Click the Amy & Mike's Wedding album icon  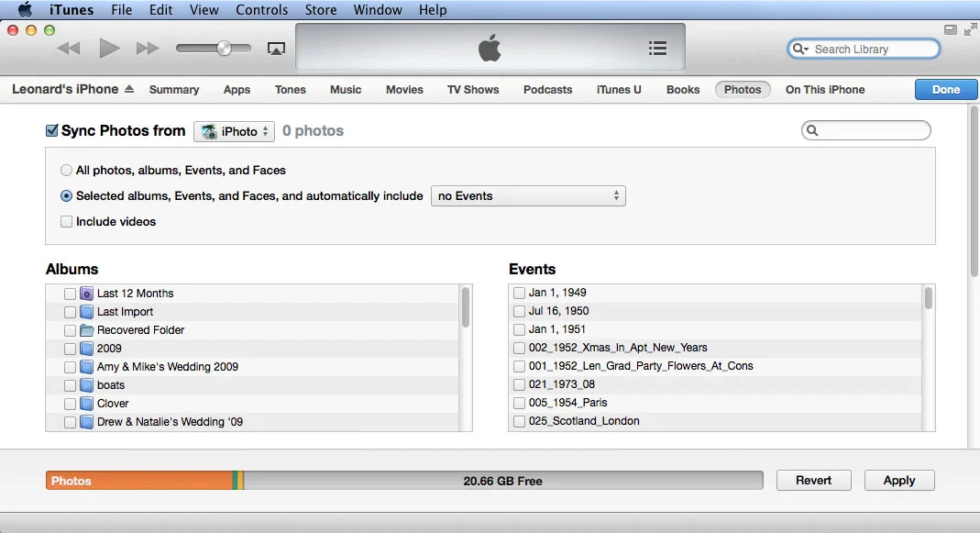(87, 367)
